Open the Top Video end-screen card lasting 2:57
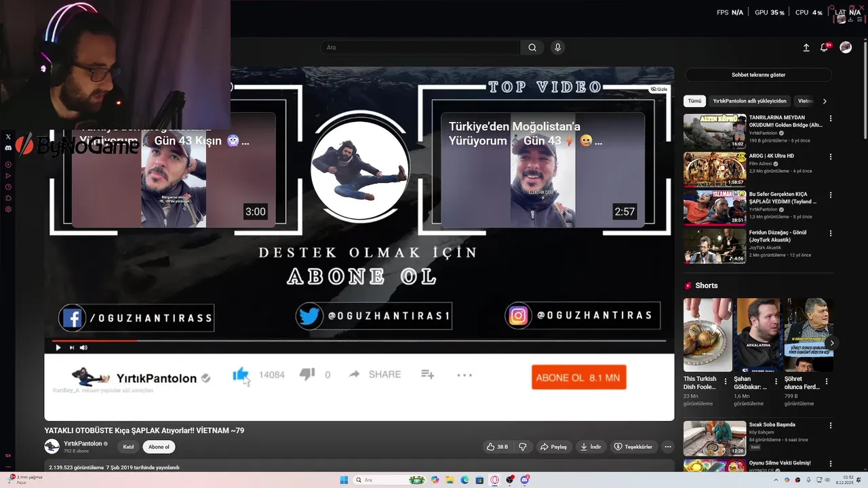The width and height of the screenshot is (868, 488). point(542,170)
